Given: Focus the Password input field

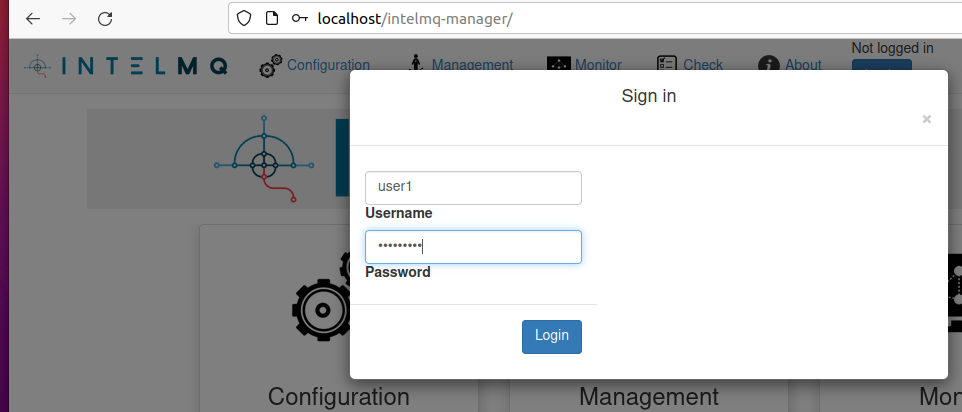Looking at the screenshot, I should coord(473,247).
